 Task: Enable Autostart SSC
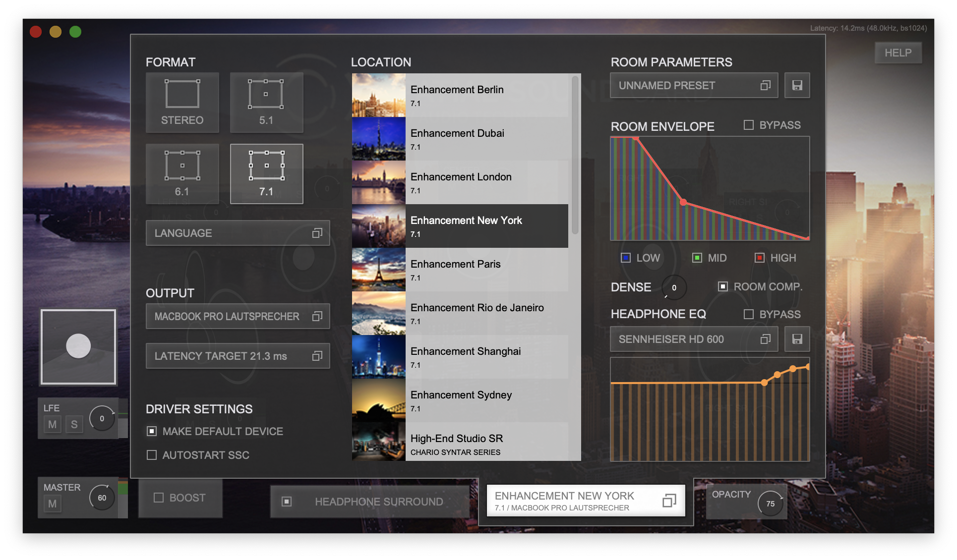point(151,455)
